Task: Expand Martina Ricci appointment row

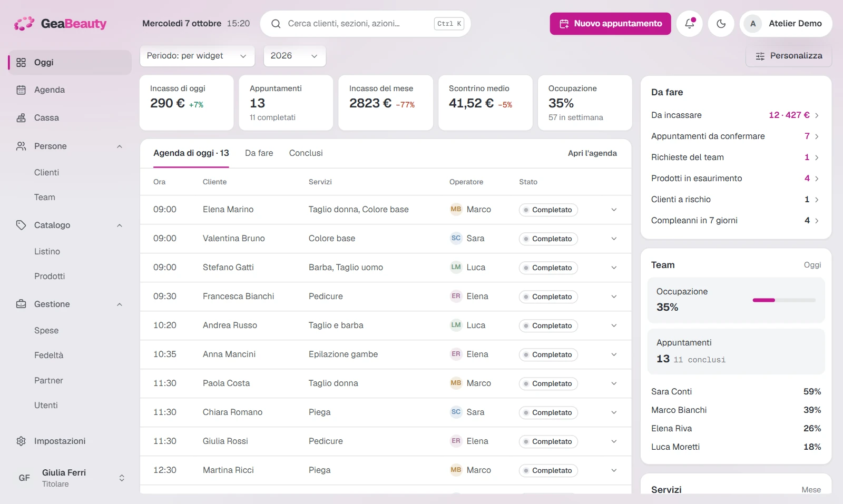Action: point(614,470)
